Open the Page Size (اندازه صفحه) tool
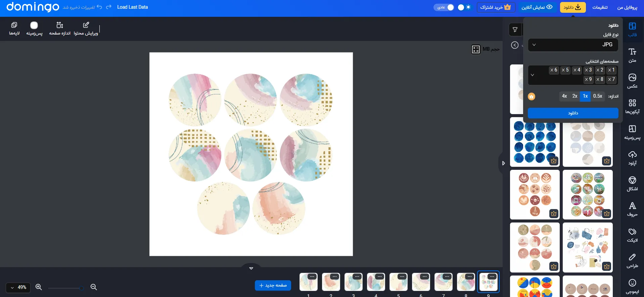Image resolution: width=644 pixels, height=297 pixels. click(x=60, y=29)
